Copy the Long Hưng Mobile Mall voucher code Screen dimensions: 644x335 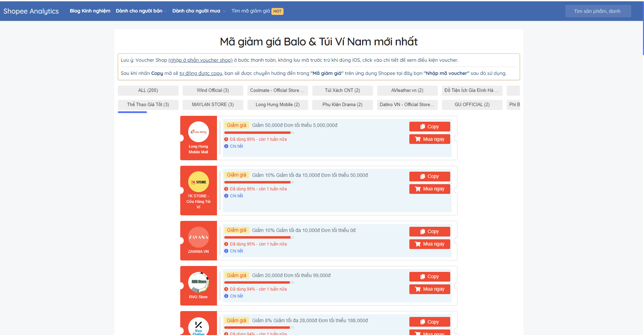(x=429, y=127)
